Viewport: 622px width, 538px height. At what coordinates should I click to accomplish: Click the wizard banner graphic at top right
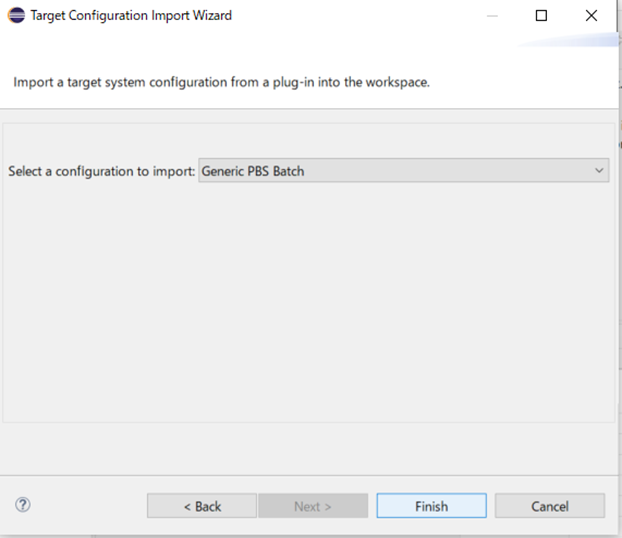coord(575,41)
